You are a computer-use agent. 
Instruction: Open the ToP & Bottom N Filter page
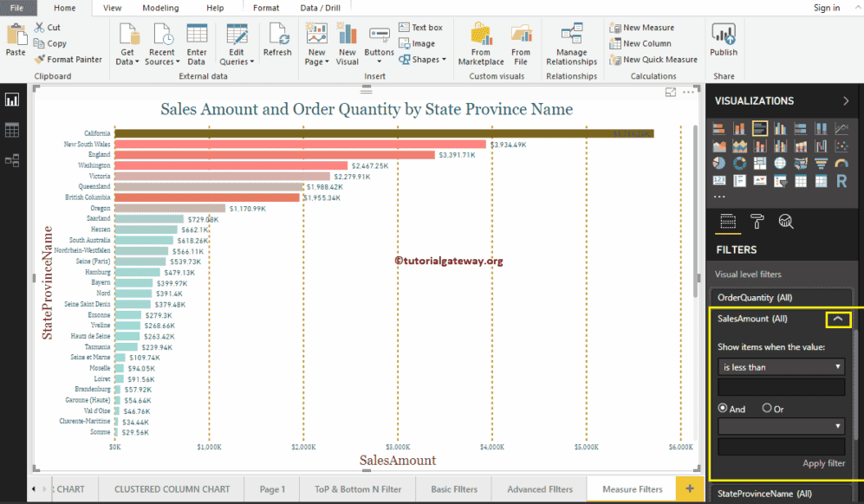pyautogui.click(x=358, y=489)
